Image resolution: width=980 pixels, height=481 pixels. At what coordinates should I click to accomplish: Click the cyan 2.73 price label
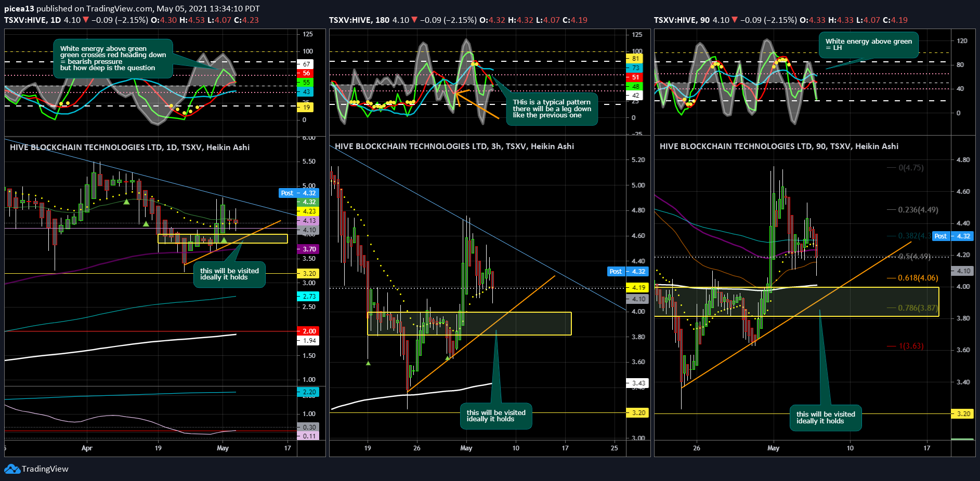(x=307, y=297)
